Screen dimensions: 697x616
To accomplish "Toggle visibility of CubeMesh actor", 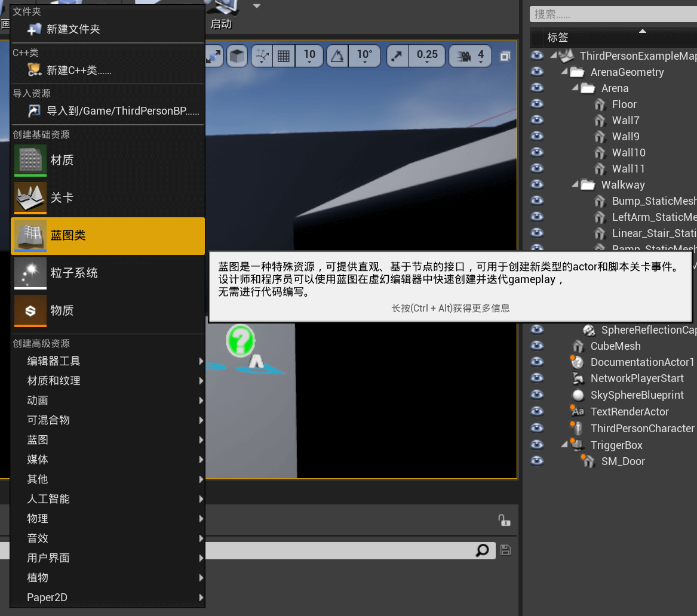I will pyautogui.click(x=537, y=346).
